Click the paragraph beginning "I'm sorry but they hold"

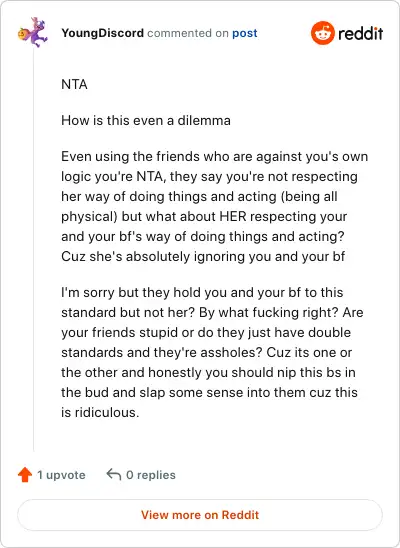pos(212,352)
